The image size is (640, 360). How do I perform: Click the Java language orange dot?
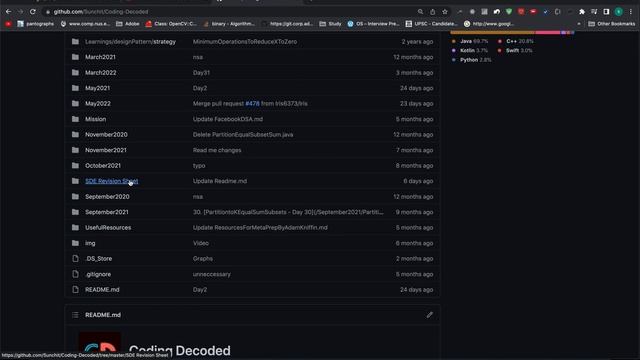[453, 41]
